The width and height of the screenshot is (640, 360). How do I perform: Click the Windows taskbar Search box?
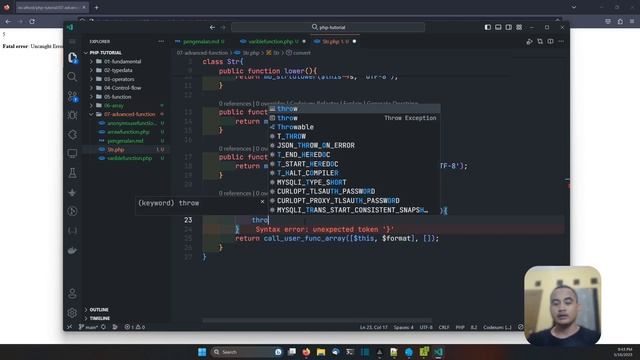[247, 352]
